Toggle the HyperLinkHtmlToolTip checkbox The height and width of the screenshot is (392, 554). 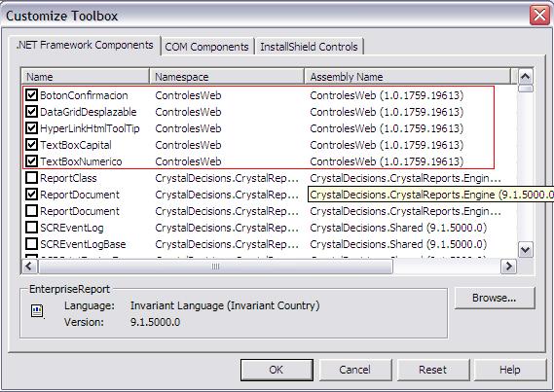point(31,128)
